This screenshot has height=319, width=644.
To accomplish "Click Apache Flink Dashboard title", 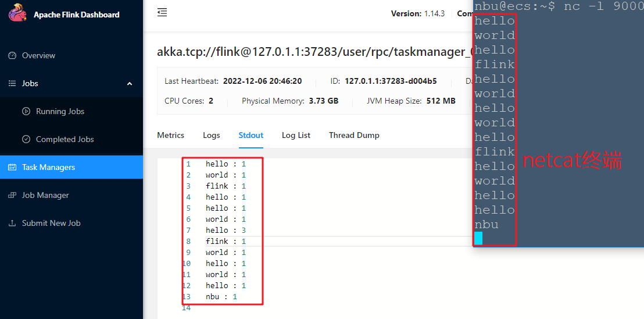I will pyautogui.click(x=76, y=15).
